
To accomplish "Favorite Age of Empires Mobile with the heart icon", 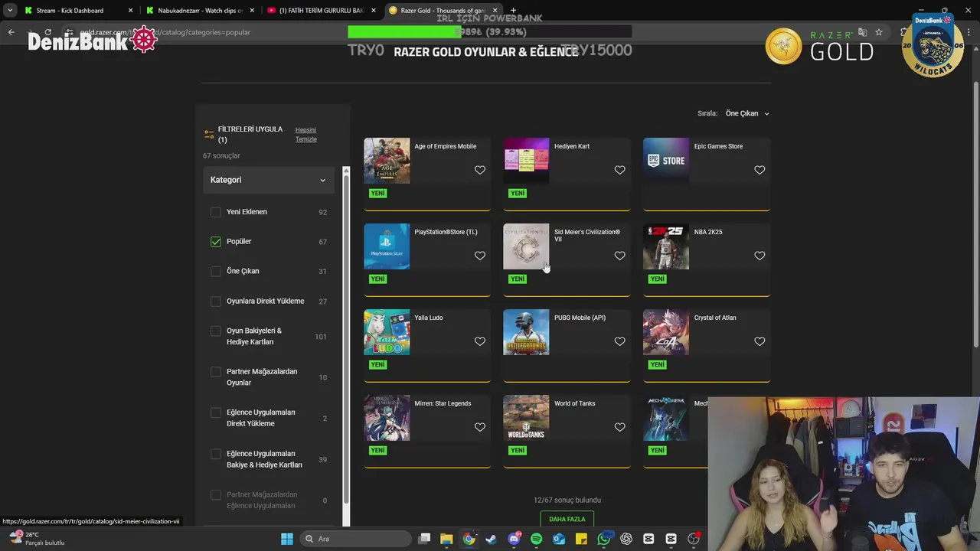I will point(480,170).
